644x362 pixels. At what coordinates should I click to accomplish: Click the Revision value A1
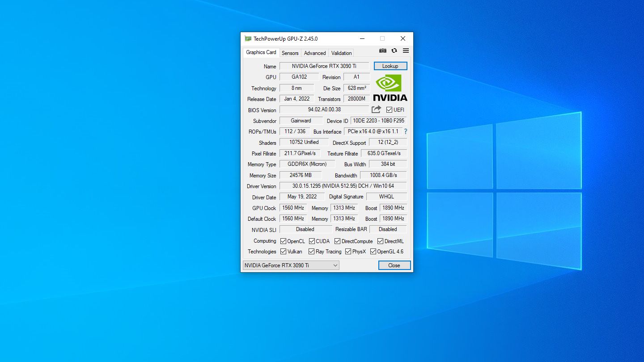356,77
